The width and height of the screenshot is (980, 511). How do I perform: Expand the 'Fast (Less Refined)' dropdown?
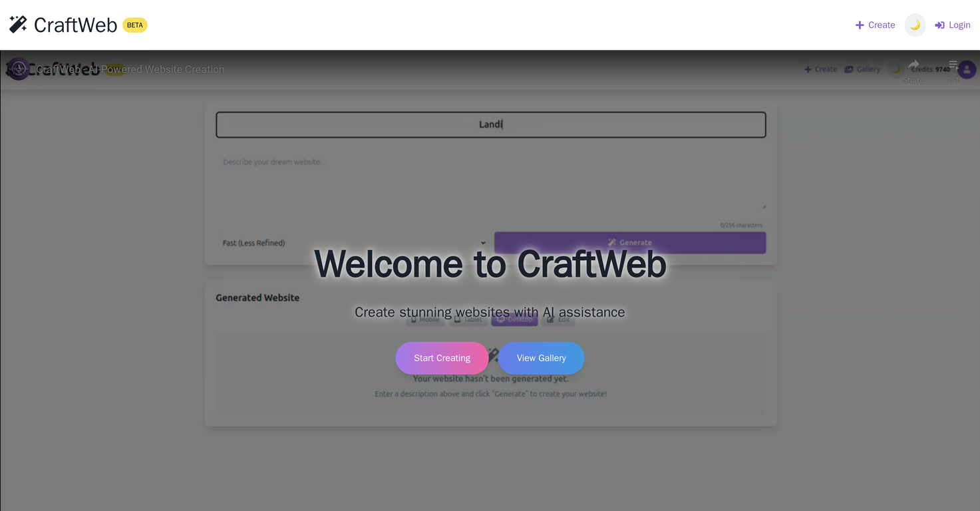coord(354,243)
